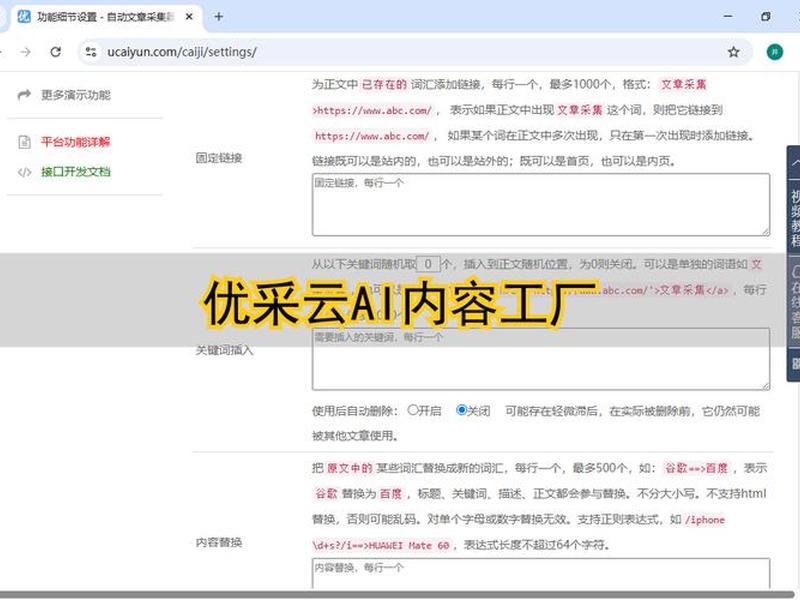800x600 pixels.
Task: Select the 功能细节设置 browser tab
Action: pyautogui.click(x=105, y=17)
